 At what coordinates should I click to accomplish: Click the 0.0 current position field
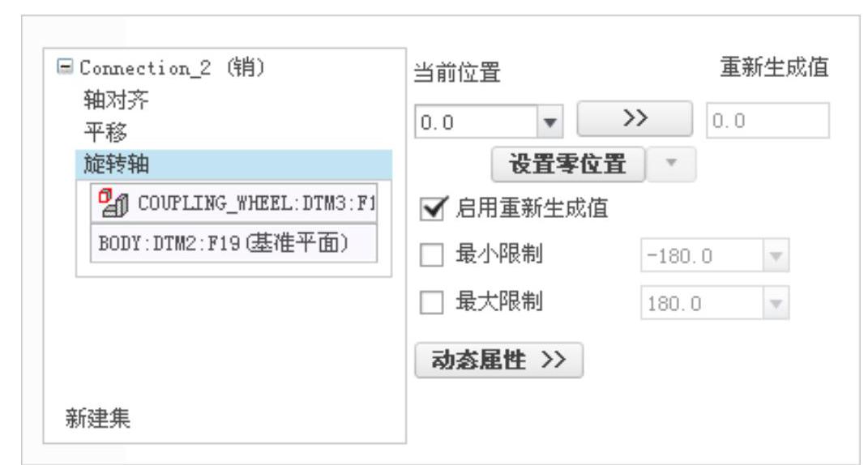point(476,122)
